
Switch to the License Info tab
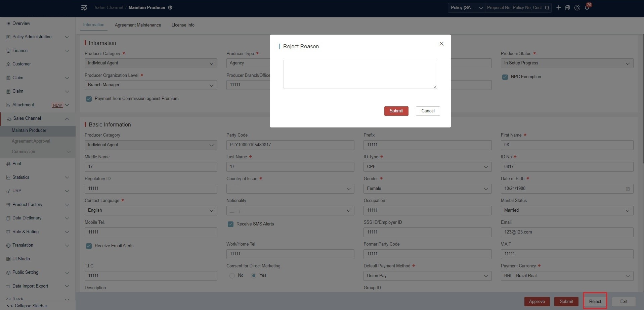click(x=183, y=25)
